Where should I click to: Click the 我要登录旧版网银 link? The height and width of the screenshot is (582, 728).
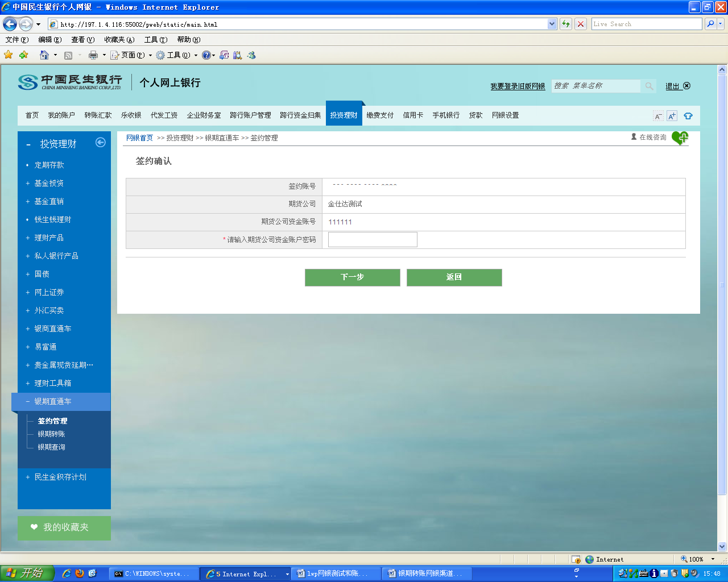(x=518, y=86)
